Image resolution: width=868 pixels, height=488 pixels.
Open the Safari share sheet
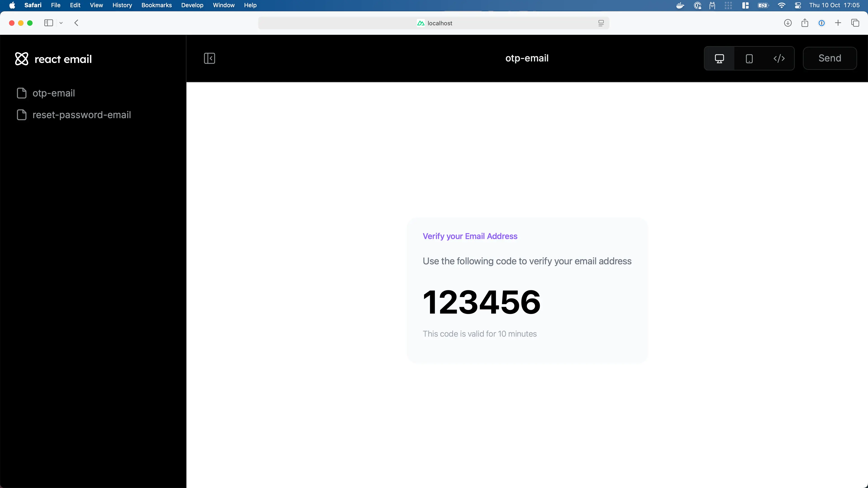click(x=805, y=23)
